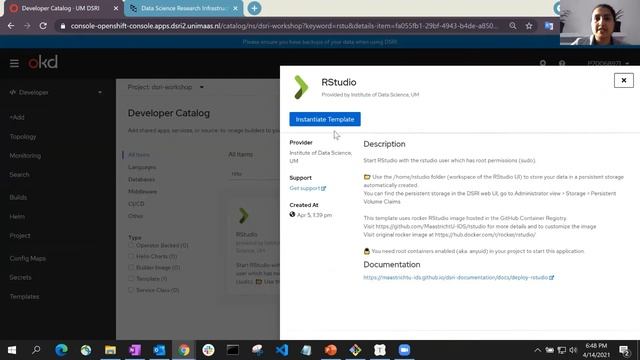Click the okd logo
640x360 pixels.
[x=43, y=62]
